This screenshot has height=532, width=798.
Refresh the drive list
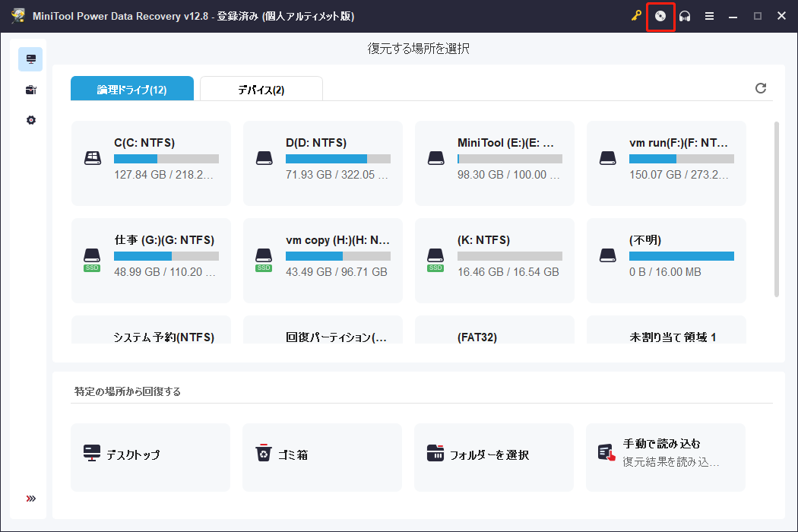(761, 88)
